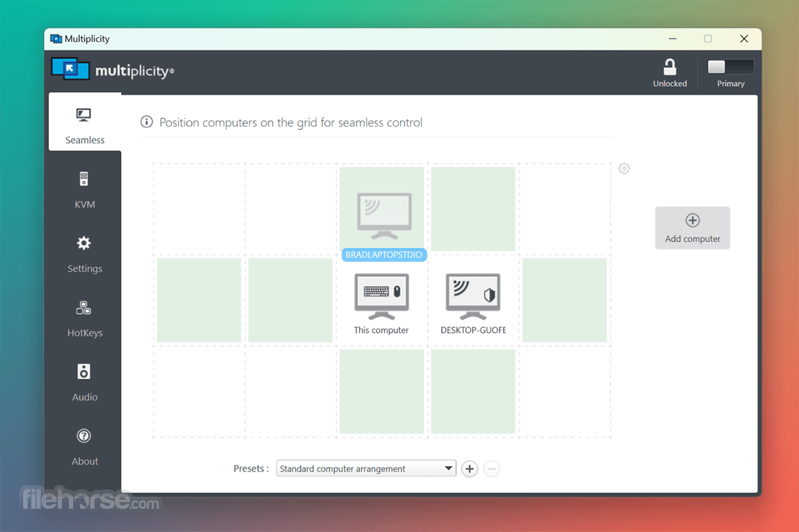Open grid settings gear icon
799x532 pixels.
[624, 169]
